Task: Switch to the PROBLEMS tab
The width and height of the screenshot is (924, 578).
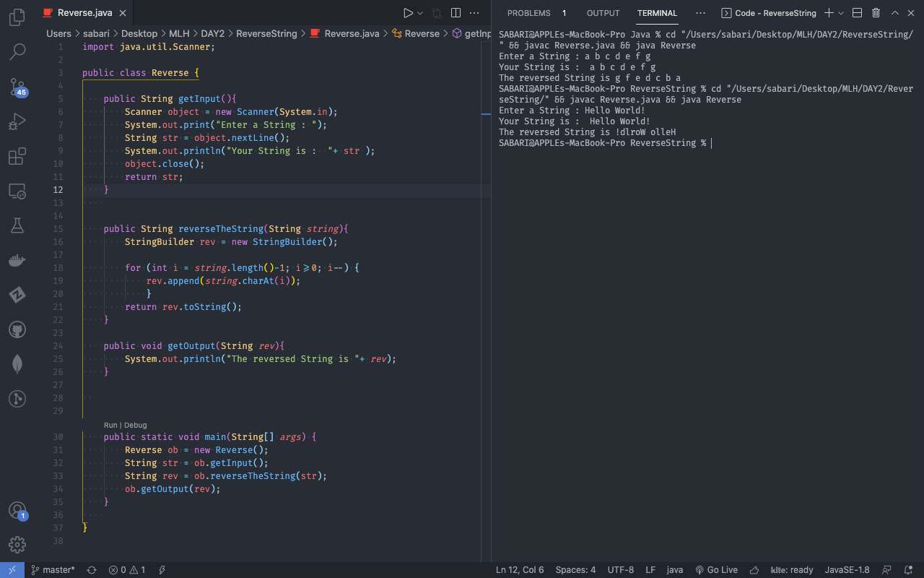Action: point(528,12)
